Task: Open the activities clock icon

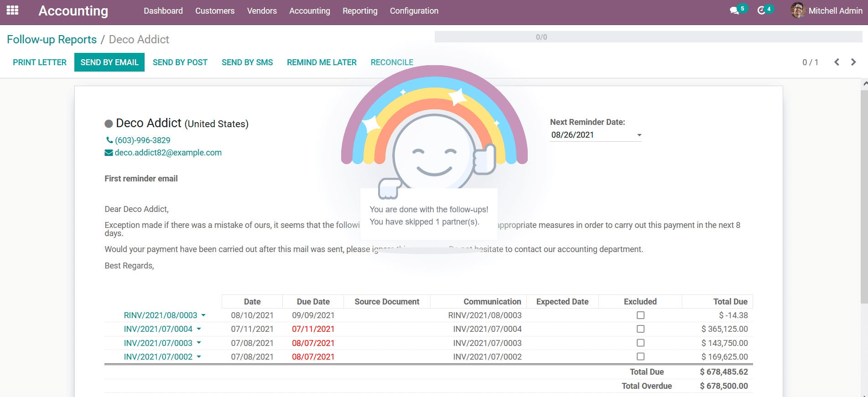Action: click(761, 10)
